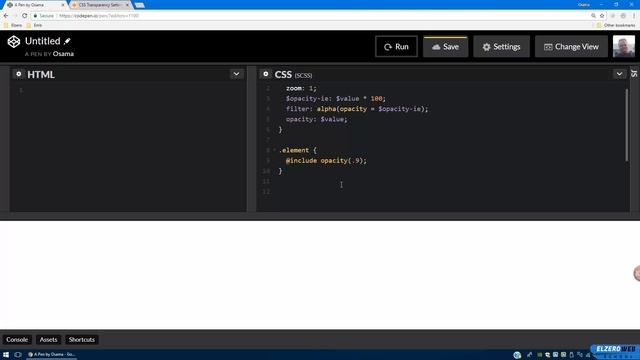Click the filter: alpha line
The width and height of the screenshot is (640, 360).
[357, 109]
